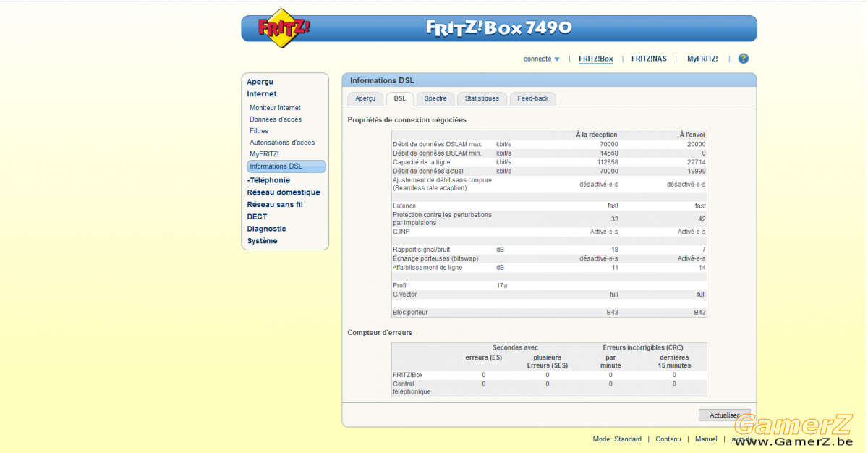The width and height of the screenshot is (868, 453).
Task: Open MyFRITZ! in the sidebar
Action: [264, 154]
